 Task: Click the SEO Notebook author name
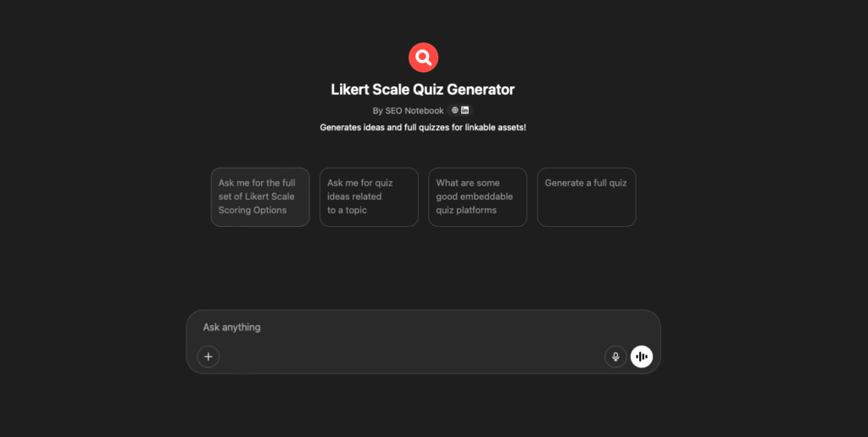tap(415, 111)
